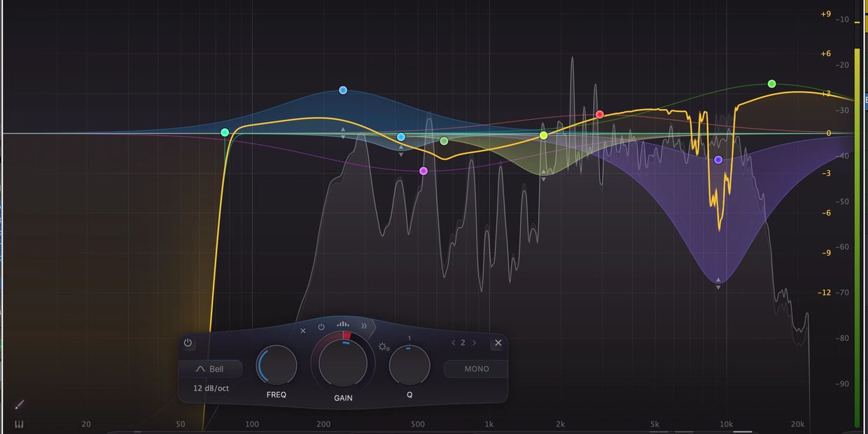868x434 pixels.
Task: Click the 20k frequency axis label
Action: coord(797,424)
